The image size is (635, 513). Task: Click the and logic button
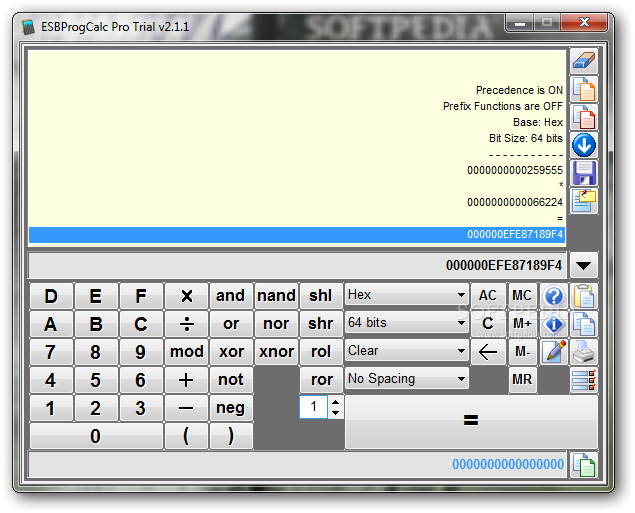231,296
